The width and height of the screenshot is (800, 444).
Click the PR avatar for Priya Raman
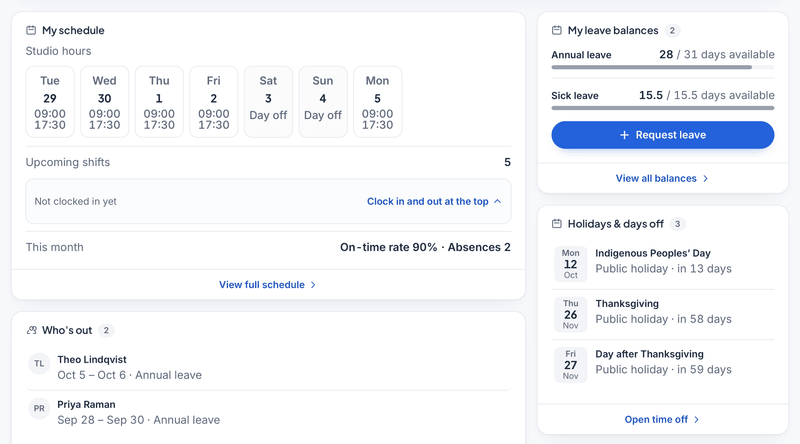pos(39,409)
